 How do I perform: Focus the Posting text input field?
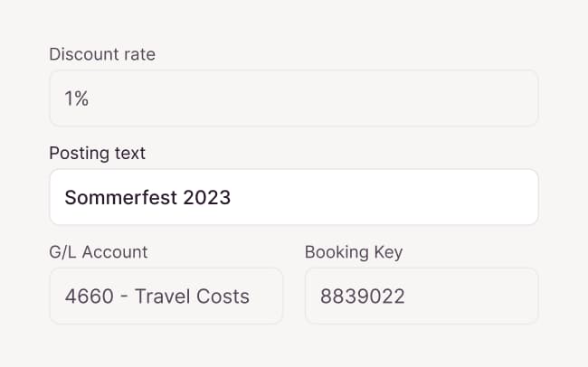(x=293, y=197)
